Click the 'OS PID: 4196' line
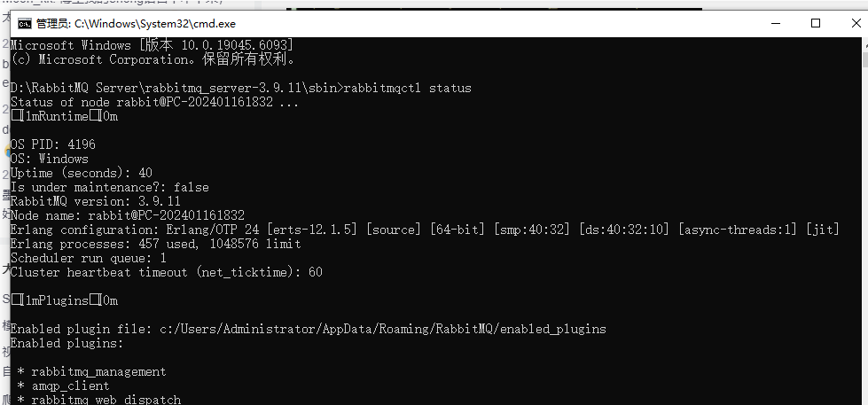This screenshot has width=868, height=405. (53, 144)
